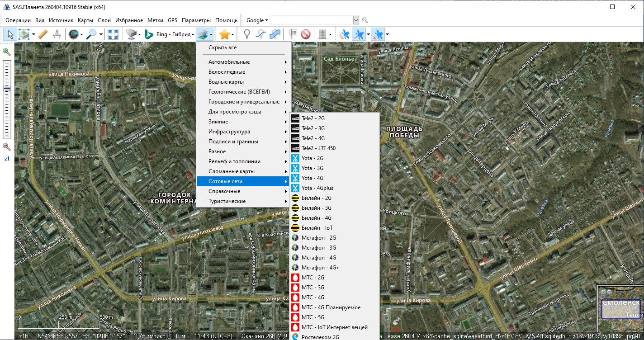
Task: Choose the Билайн - 3G layer entry
Action: tap(317, 208)
